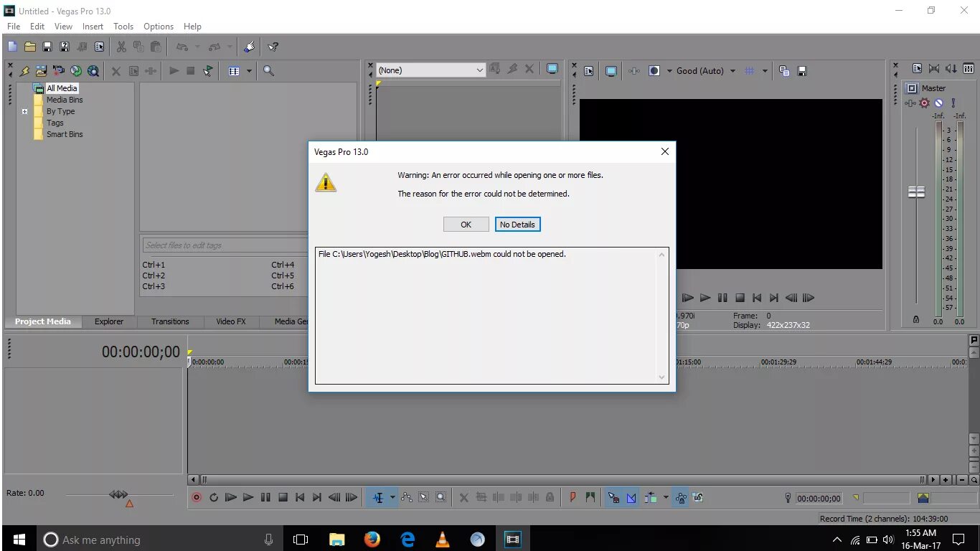Click the No Details button
The image size is (980, 551).
[517, 225]
